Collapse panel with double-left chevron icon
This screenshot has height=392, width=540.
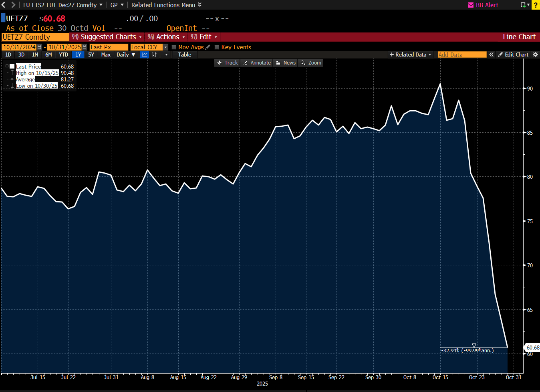point(491,55)
